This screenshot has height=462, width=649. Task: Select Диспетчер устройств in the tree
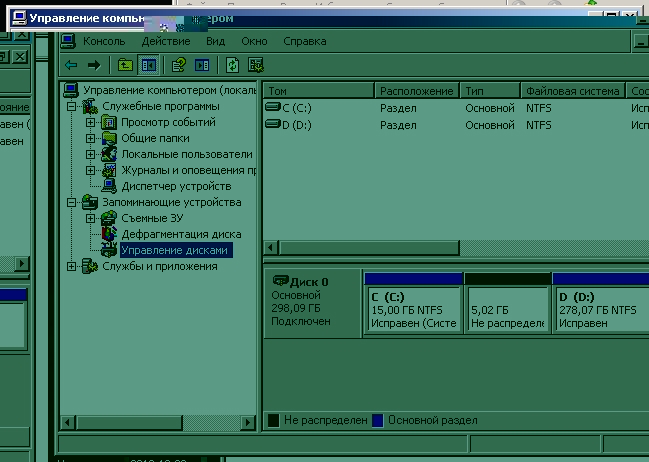pos(176,186)
